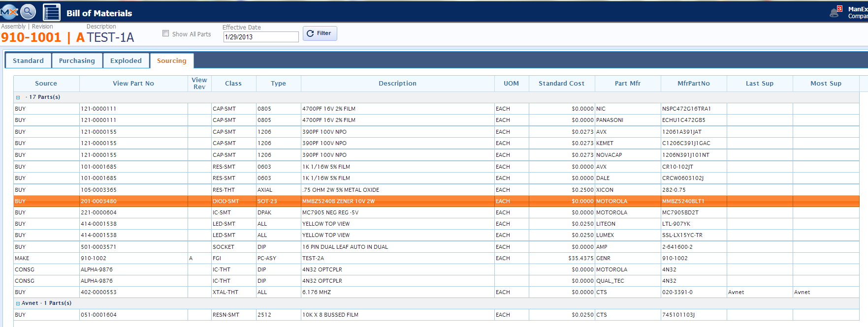Sort by the Type column header

coord(279,84)
